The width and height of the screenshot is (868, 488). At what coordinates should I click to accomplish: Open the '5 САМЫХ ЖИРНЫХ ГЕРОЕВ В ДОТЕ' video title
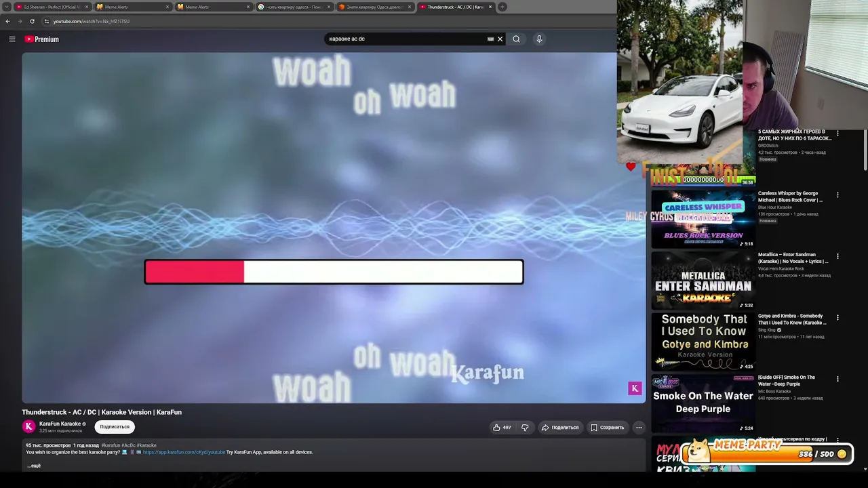pos(795,135)
